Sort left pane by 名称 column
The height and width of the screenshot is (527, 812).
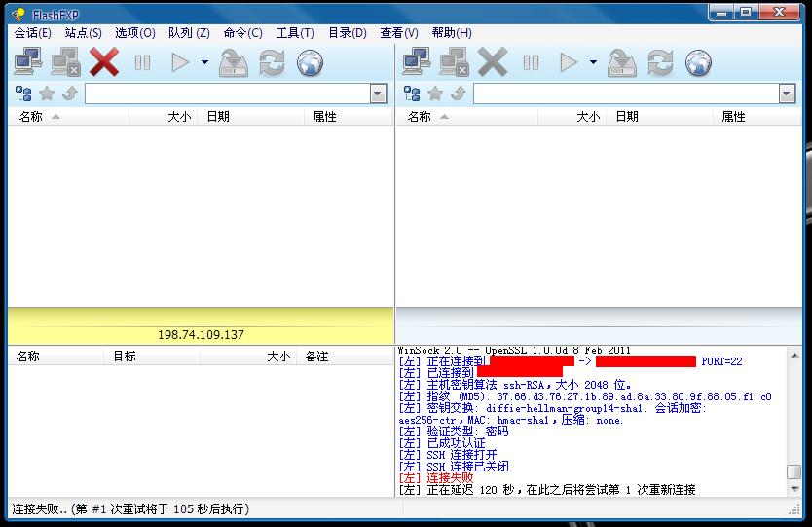(x=68, y=117)
